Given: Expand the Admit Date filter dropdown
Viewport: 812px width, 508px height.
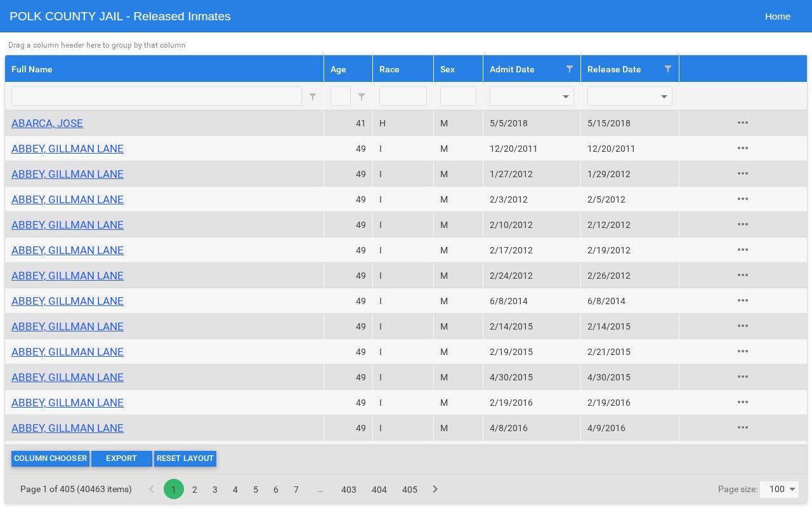Looking at the screenshot, I should tap(565, 97).
